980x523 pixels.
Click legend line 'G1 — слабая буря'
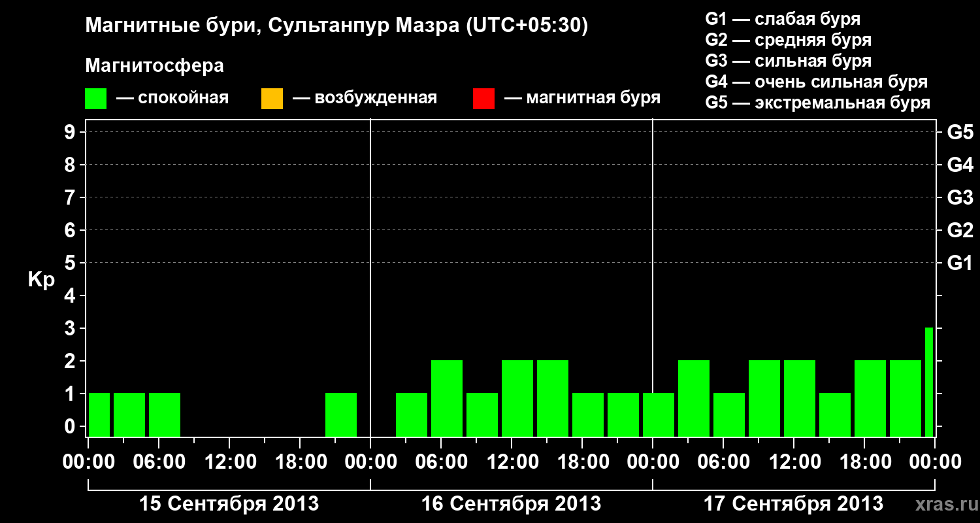click(783, 18)
